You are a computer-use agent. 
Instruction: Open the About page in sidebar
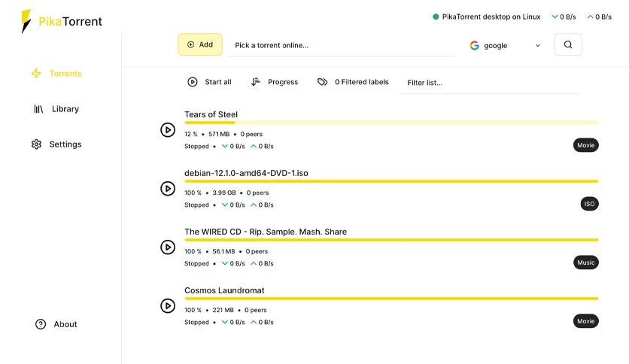pos(56,324)
